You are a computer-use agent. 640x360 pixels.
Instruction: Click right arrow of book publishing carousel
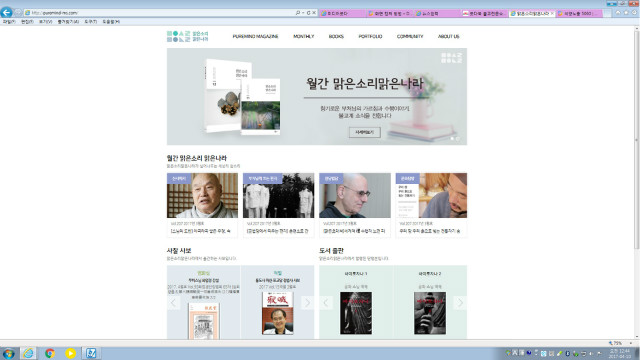coord(460,302)
